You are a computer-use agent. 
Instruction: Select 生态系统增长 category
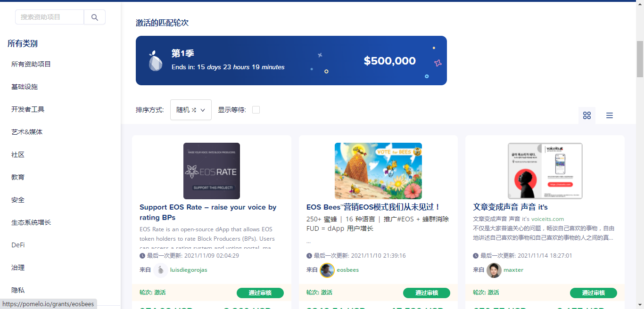[x=31, y=222]
